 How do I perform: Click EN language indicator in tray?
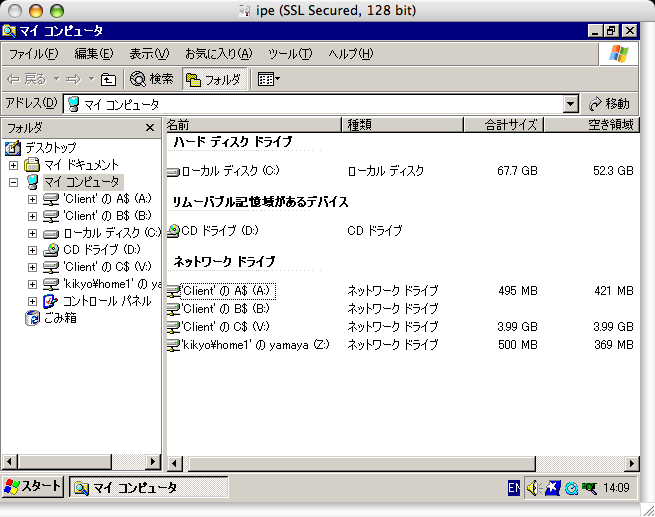pos(514,487)
